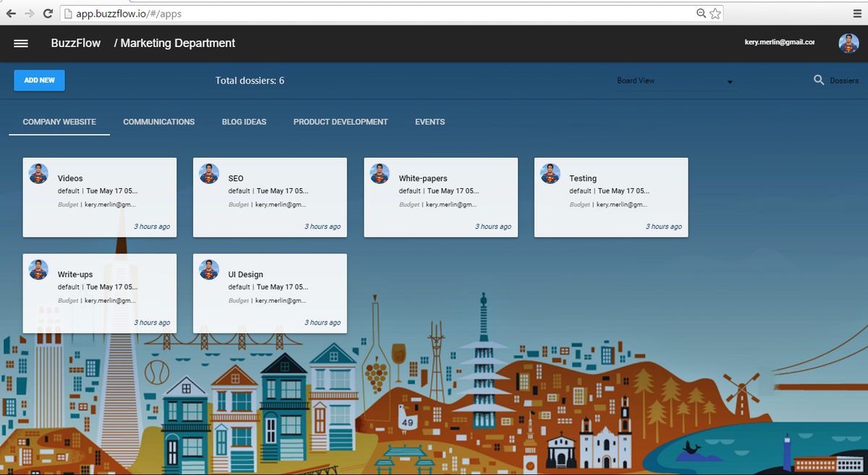Switch to the EVENTS tab
The width and height of the screenshot is (868, 475).
pyautogui.click(x=430, y=122)
